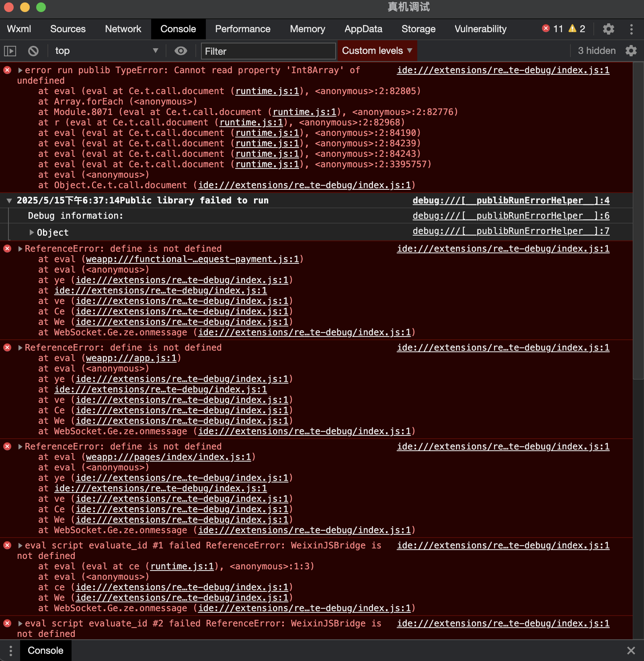The width and height of the screenshot is (644, 661).
Task: Open the Storage tab
Action: tap(418, 29)
